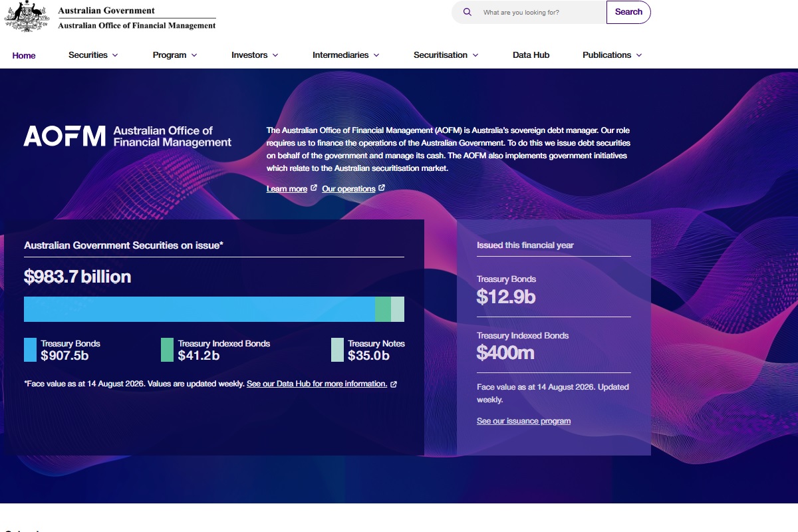Click the green segment of the securities bar

coord(383,309)
